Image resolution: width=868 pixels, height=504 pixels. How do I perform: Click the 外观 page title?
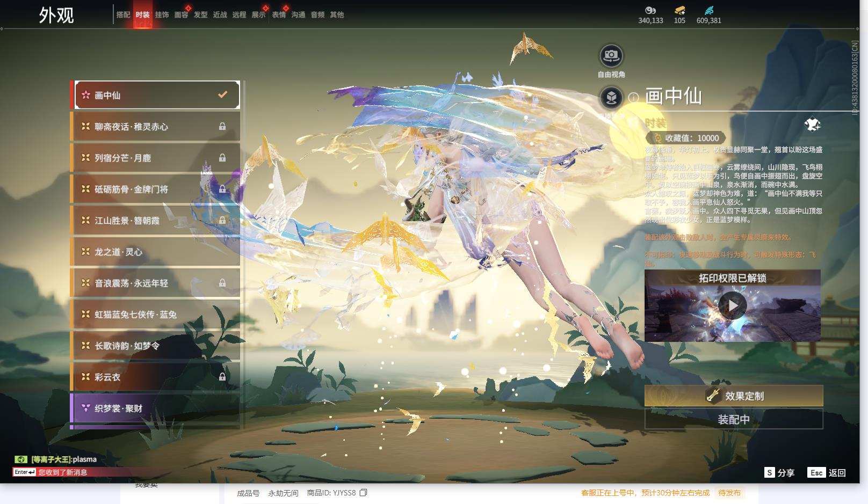pyautogui.click(x=56, y=15)
